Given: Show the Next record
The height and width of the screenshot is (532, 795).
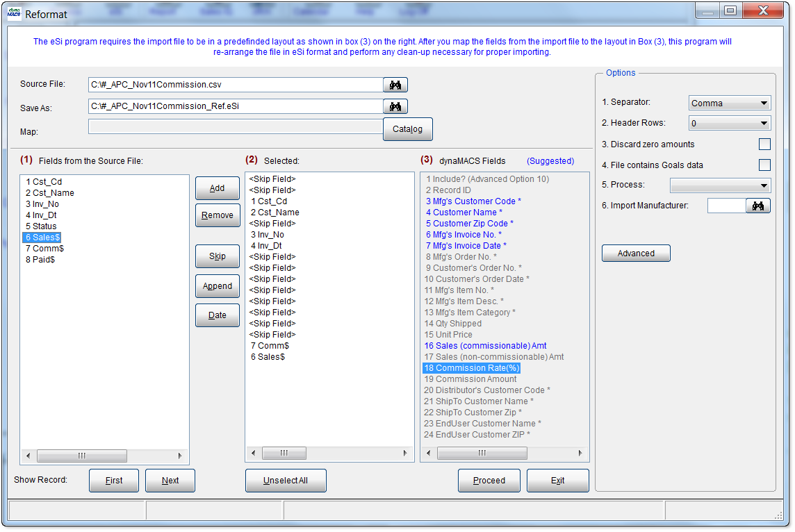Looking at the screenshot, I should [170, 481].
